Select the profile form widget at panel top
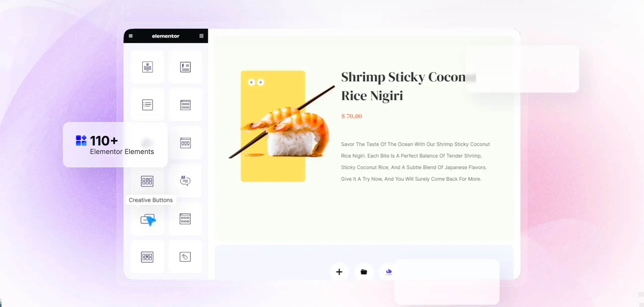This screenshot has height=307, width=644. pos(147,67)
